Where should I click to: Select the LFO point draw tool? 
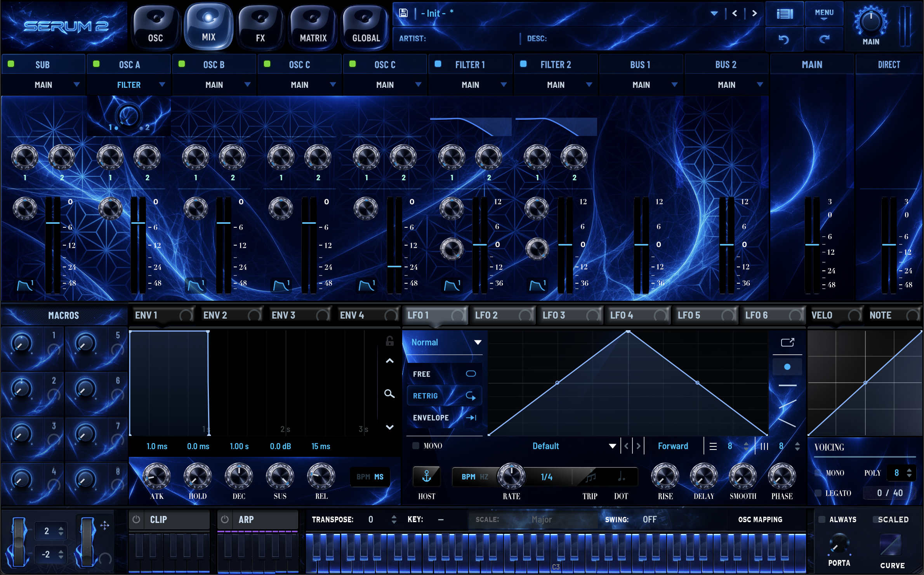pos(787,367)
